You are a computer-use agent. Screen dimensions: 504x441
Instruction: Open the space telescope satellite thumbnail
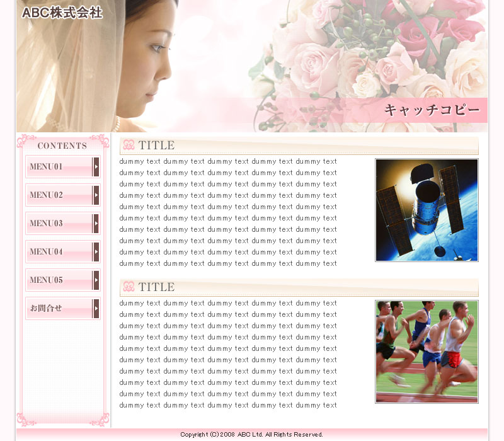[x=427, y=210]
